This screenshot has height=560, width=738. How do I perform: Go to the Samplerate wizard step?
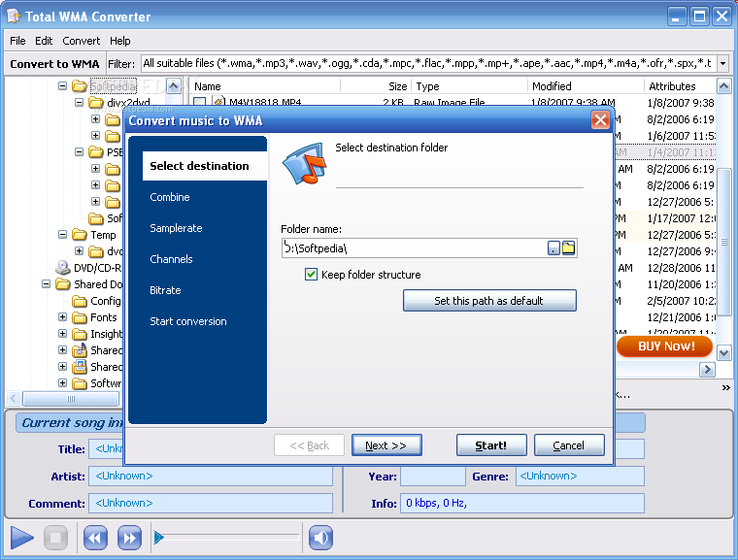click(x=176, y=228)
